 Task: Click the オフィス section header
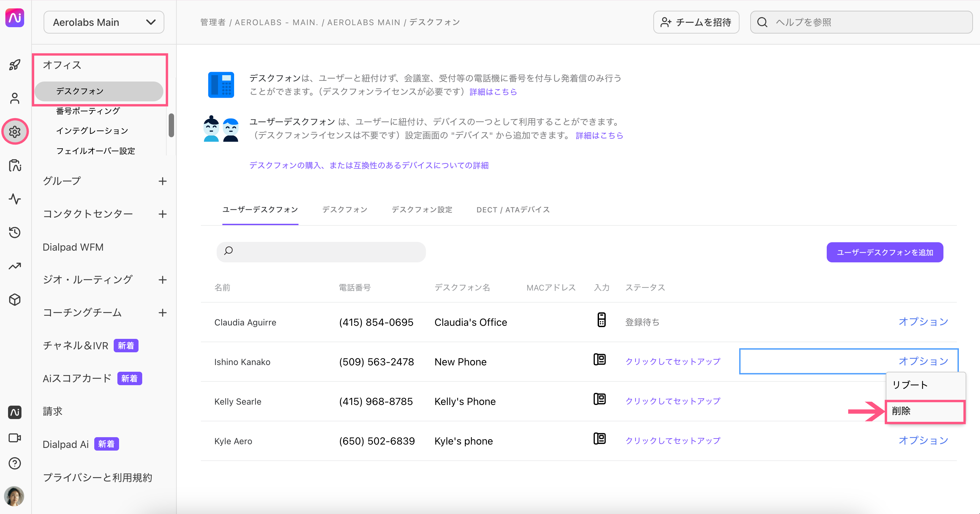tap(62, 65)
